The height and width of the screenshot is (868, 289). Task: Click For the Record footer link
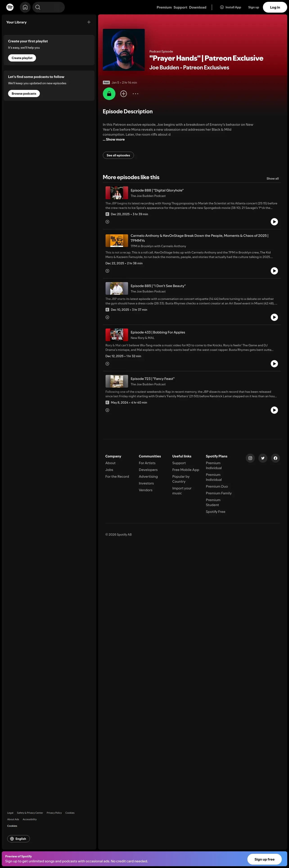point(117,477)
